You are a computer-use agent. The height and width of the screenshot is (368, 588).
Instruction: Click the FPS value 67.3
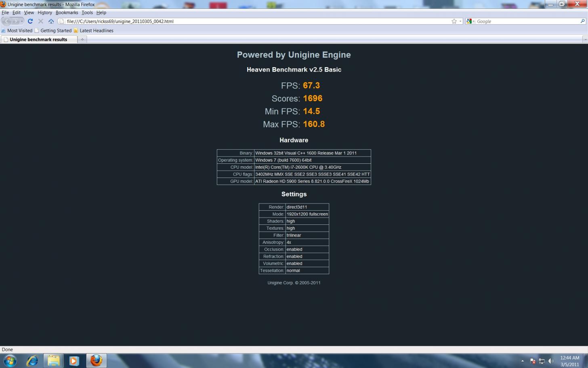coord(311,86)
